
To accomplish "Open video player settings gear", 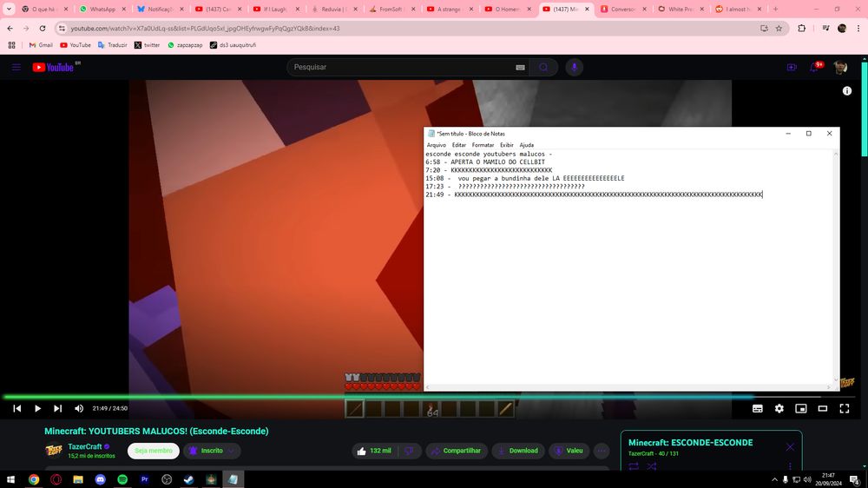I will click(779, 408).
